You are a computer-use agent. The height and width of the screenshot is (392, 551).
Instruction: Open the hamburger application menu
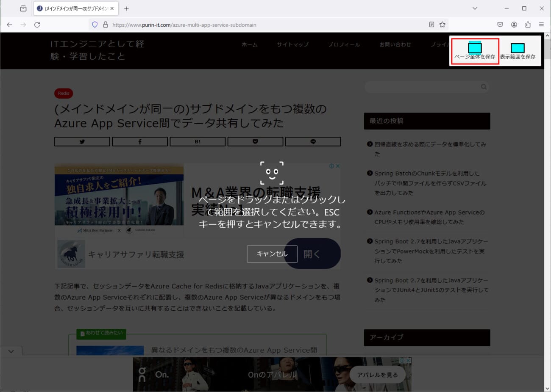point(541,25)
